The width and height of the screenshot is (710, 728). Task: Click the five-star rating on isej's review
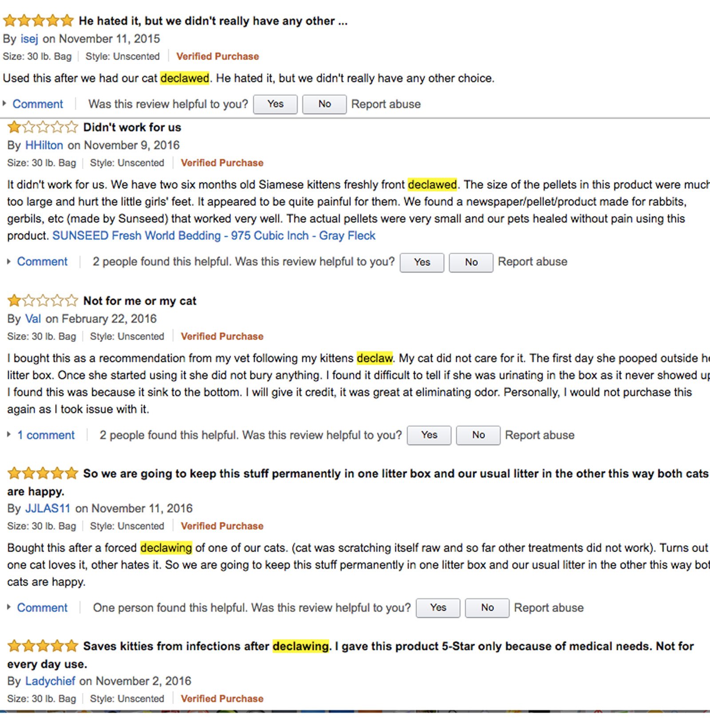(38, 20)
